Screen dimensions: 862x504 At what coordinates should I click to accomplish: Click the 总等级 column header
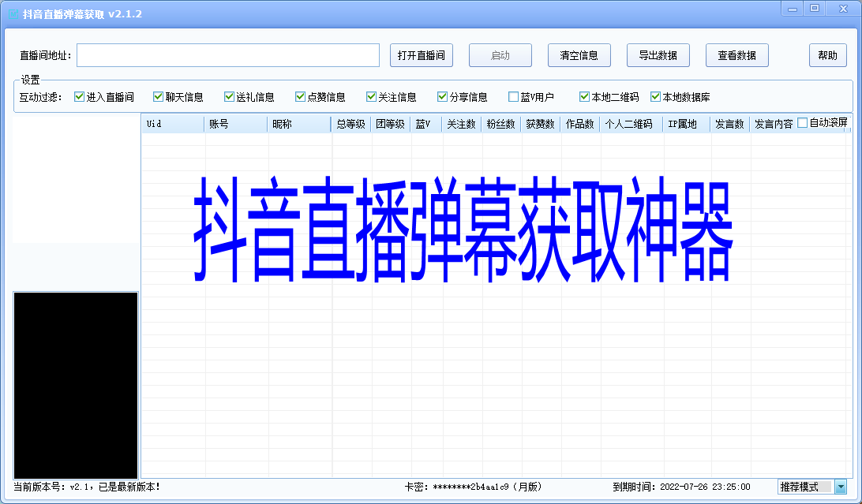point(350,124)
